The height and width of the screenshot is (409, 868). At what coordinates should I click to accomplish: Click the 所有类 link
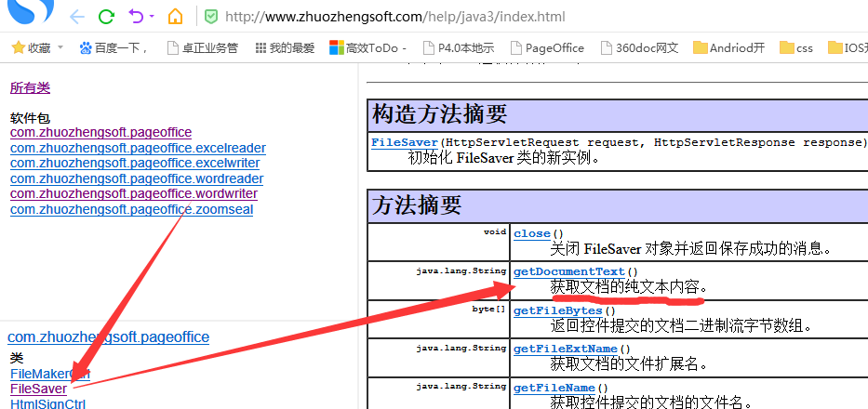[30, 87]
